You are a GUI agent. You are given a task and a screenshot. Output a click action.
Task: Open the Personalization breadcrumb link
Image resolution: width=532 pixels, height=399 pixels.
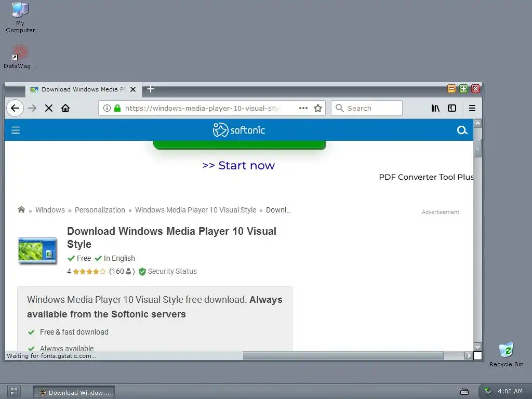coord(100,210)
